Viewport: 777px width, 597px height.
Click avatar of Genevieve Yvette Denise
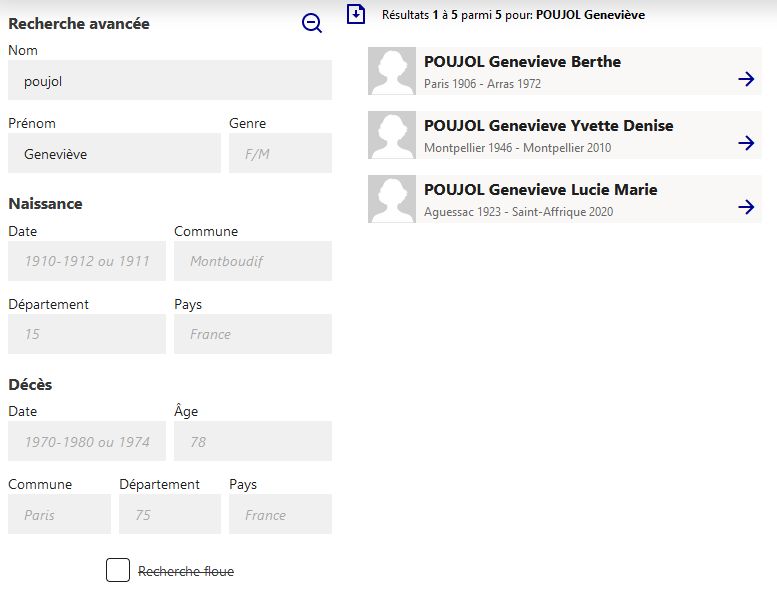(x=392, y=135)
